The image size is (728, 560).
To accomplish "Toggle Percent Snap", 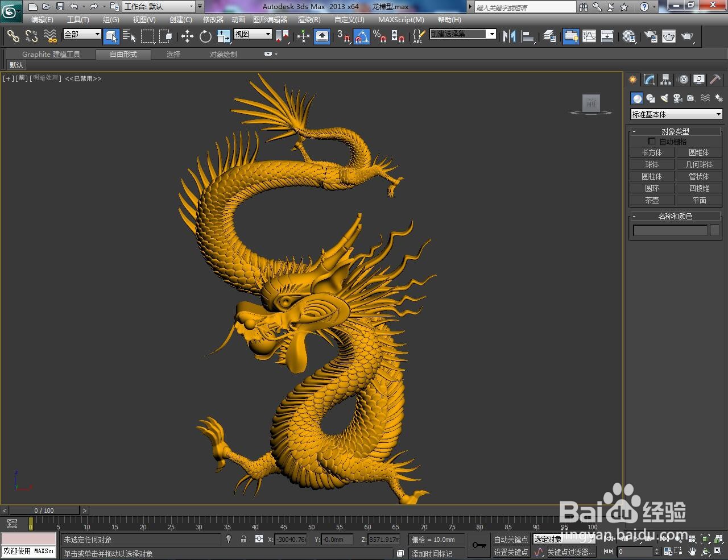I will click(380, 36).
